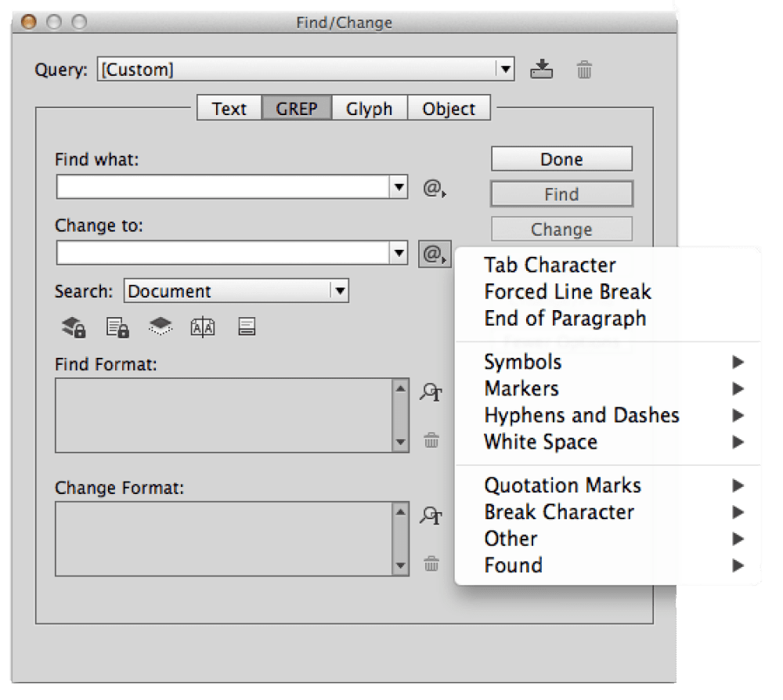Switch to the Glyph tab
Screen dimensions: 783x700
(x=369, y=109)
